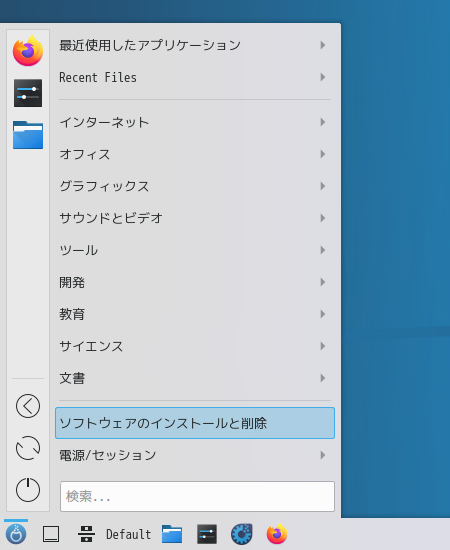Launch Firefox from the menu favorites sidebar
Image resolution: width=450 pixels, height=550 pixels.
point(28,51)
